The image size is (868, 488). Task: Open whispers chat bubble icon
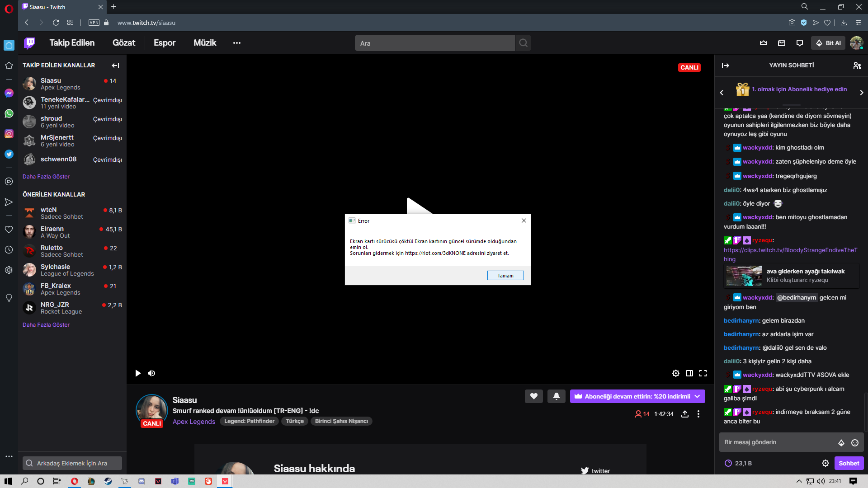[x=800, y=43]
